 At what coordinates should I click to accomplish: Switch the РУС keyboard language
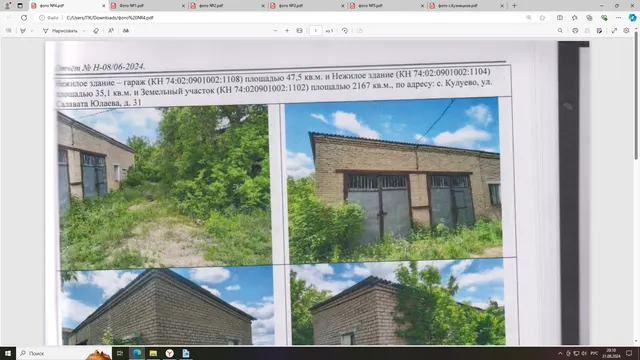(594, 353)
